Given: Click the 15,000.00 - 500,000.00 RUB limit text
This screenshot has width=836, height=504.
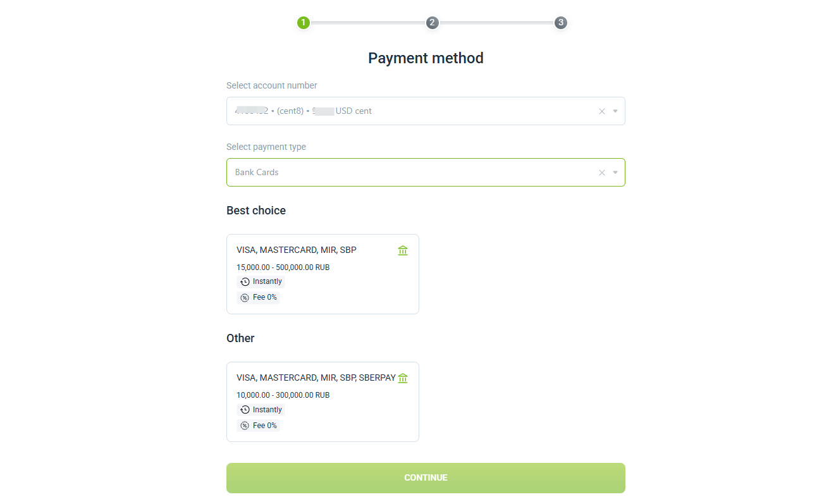Looking at the screenshot, I should [x=283, y=267].
